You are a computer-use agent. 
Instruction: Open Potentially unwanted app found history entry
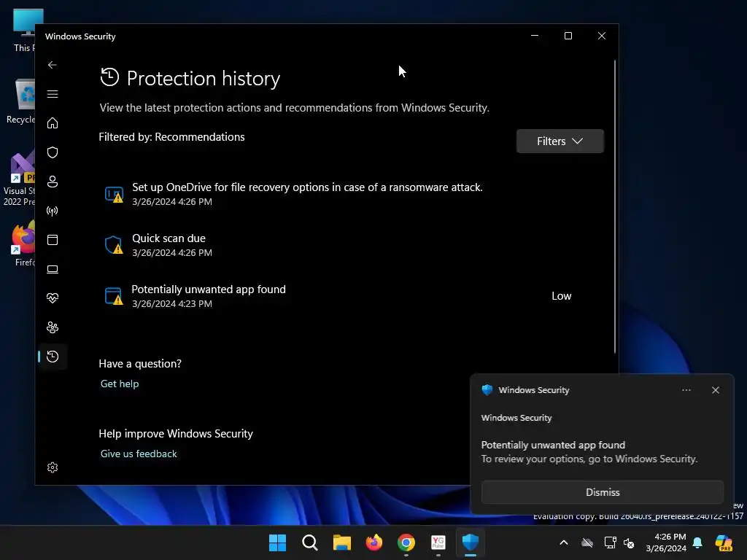pyautogui.click(x=352, y=296)
